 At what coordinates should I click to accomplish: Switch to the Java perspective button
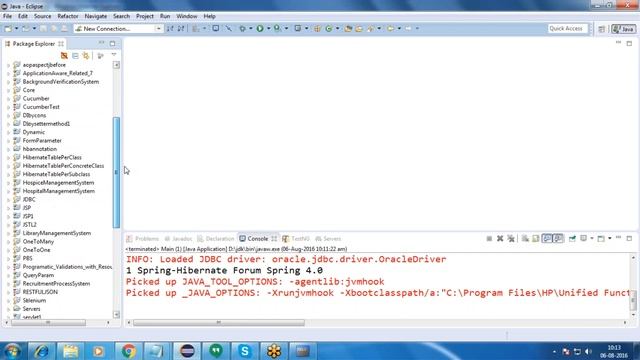coord(623,29)
